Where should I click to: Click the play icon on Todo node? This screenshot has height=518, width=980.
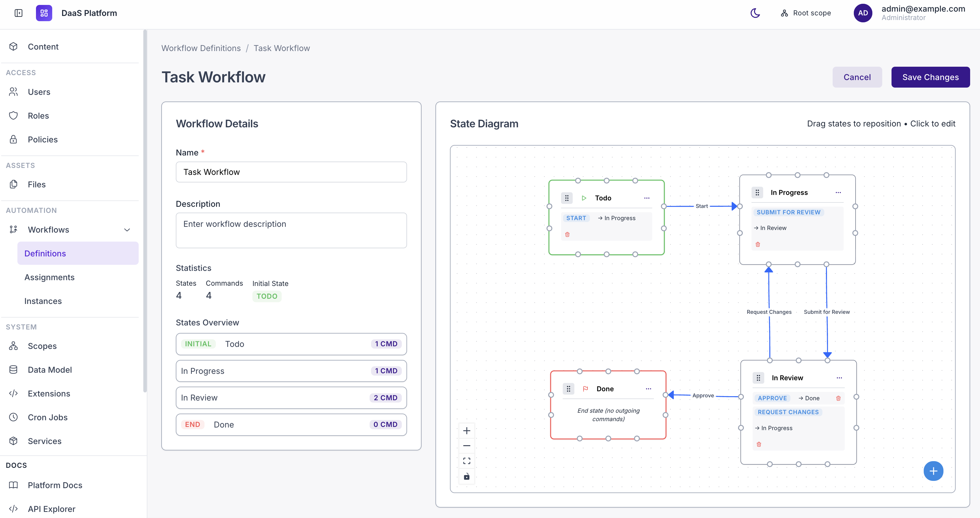tap(584, 198)
